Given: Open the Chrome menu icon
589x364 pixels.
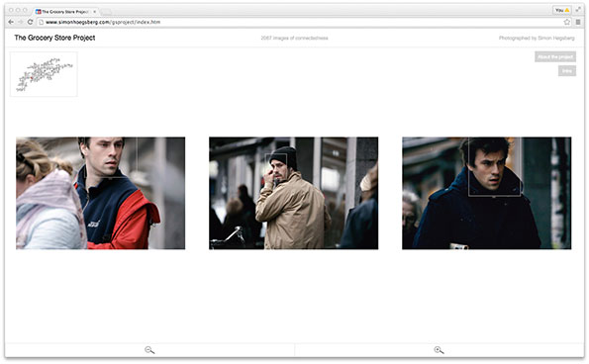Looking at the screenshot, I should point(578,22).
